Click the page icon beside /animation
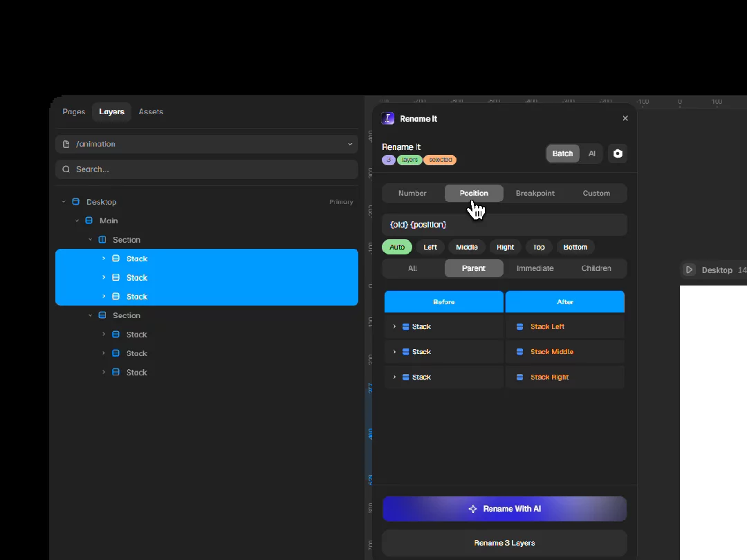Screen dimensions: 747x560 point(66,144)
